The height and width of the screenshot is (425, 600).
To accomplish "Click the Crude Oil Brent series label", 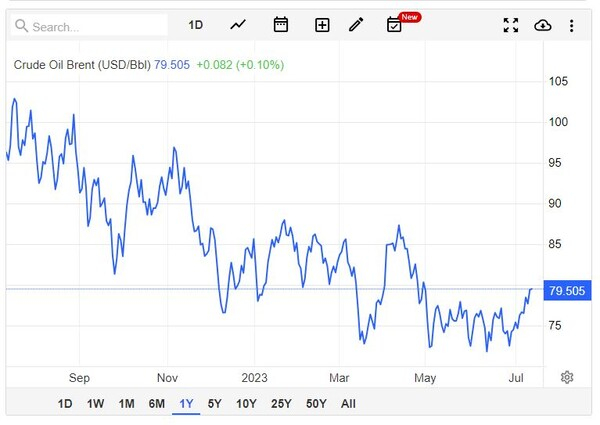I will pos(82,65).
